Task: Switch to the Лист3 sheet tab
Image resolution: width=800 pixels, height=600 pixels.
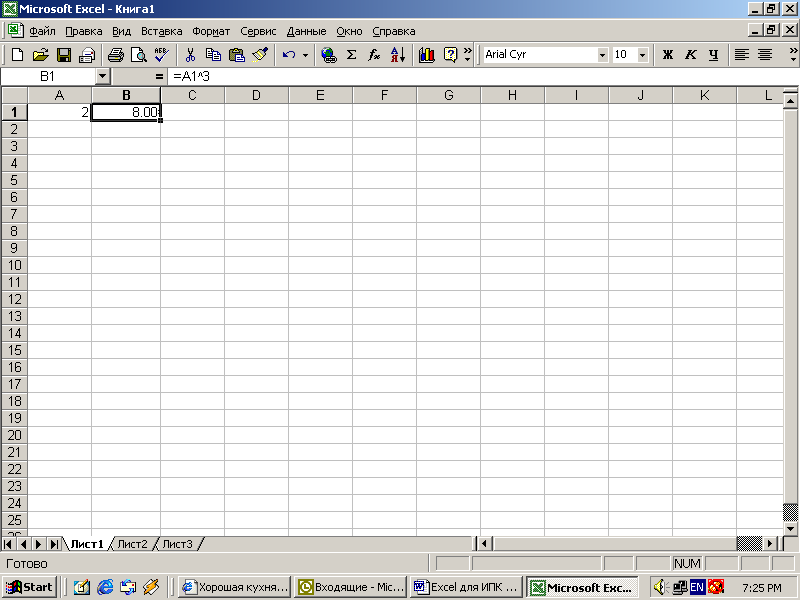Action: [x=177, y=544]
